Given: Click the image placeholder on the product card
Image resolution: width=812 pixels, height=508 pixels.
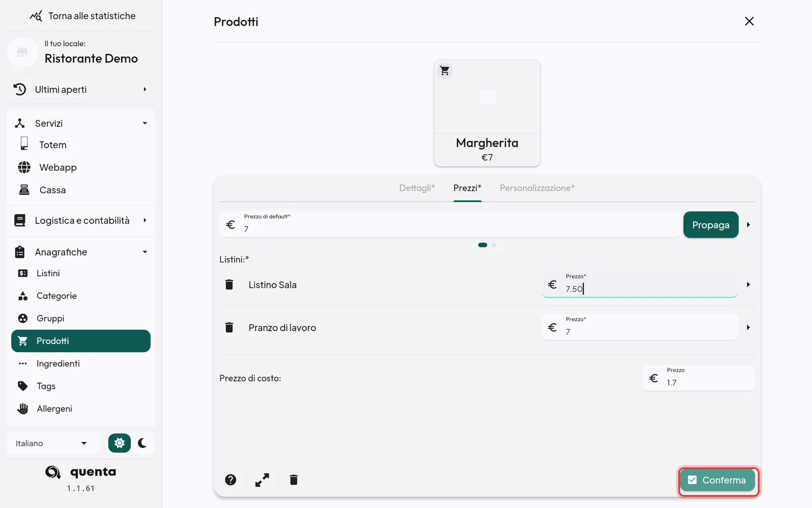Looking at the screenshot, I should tap(487, 96).
